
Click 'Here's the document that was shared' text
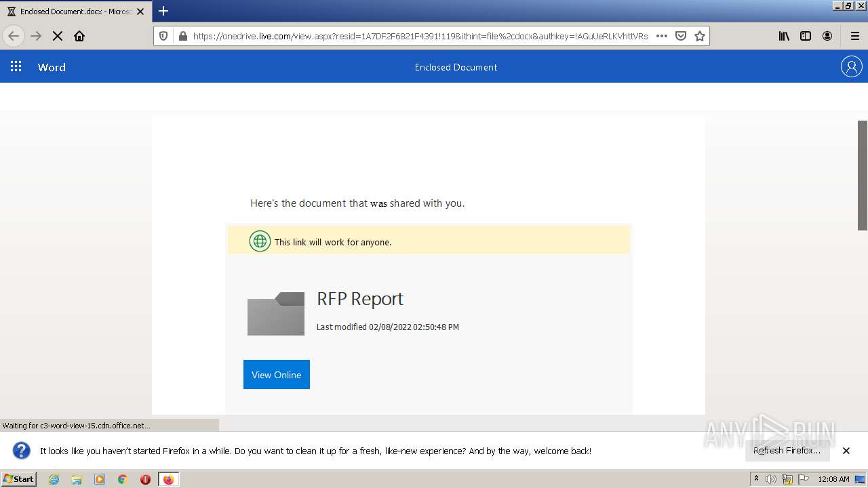pos(357,203)
